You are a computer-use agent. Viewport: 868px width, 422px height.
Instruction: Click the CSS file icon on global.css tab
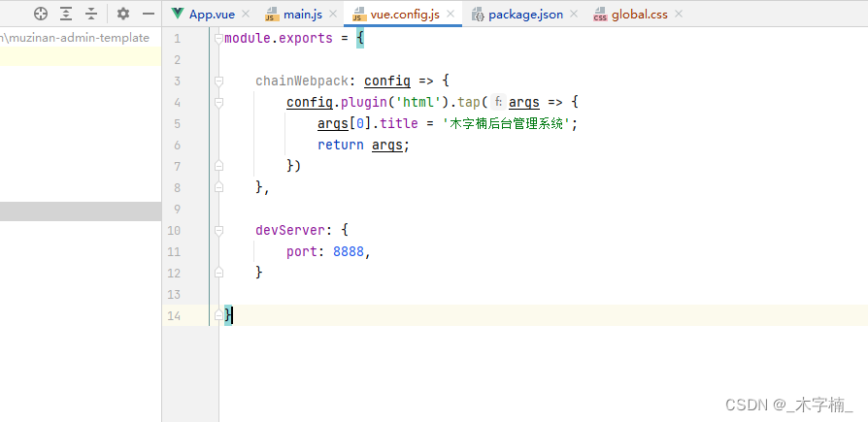601,15
